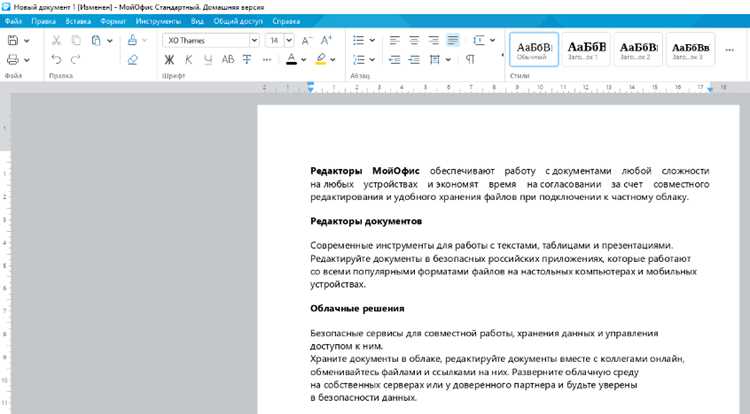Apply the yellow highlight color
Image resolution: width=750 pixels, height=414 pixels.
coord(321,60)
